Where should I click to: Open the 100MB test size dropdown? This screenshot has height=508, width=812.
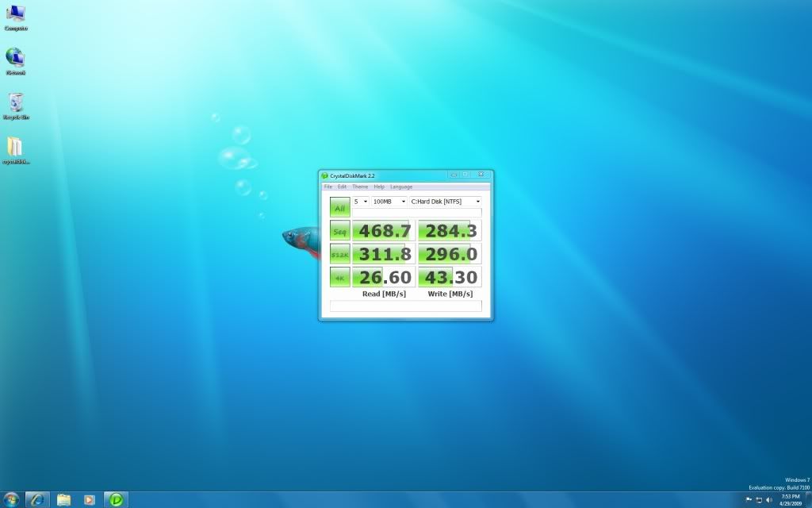(389, 202)
